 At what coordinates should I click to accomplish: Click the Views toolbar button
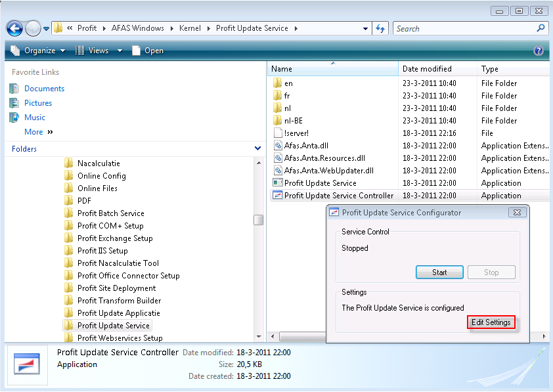click(93, 51)
